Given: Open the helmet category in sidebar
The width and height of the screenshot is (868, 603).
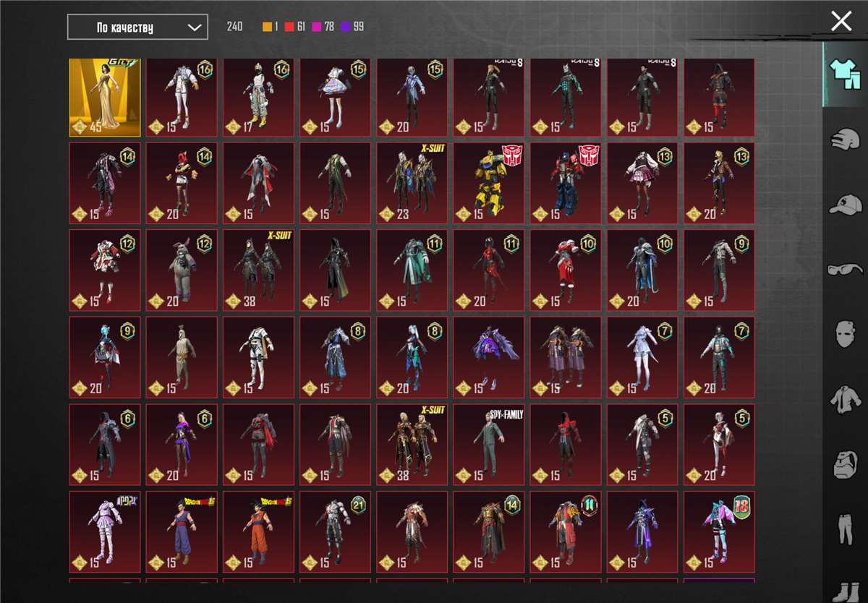Looking at the screenshot, I should [843, 140].
